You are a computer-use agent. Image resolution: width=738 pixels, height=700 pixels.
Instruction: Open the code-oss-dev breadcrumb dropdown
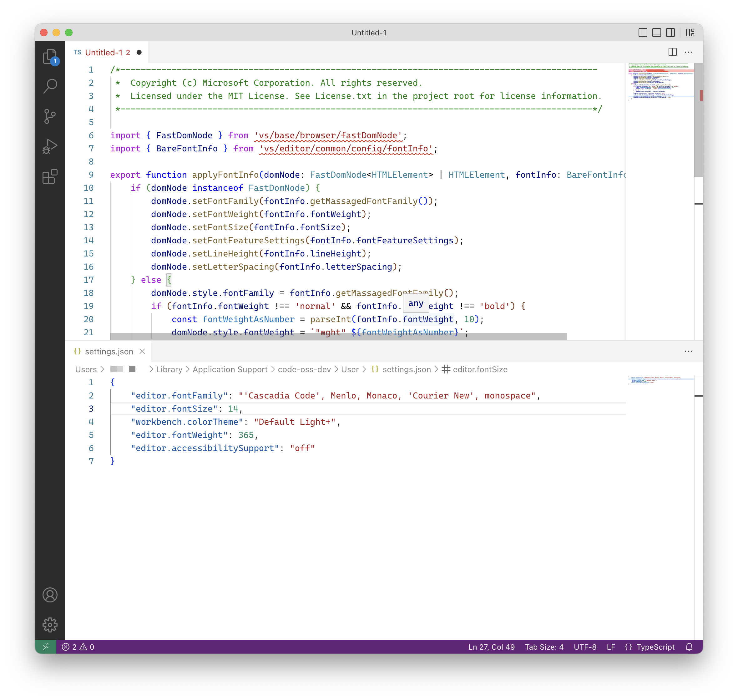coord(305,369)
